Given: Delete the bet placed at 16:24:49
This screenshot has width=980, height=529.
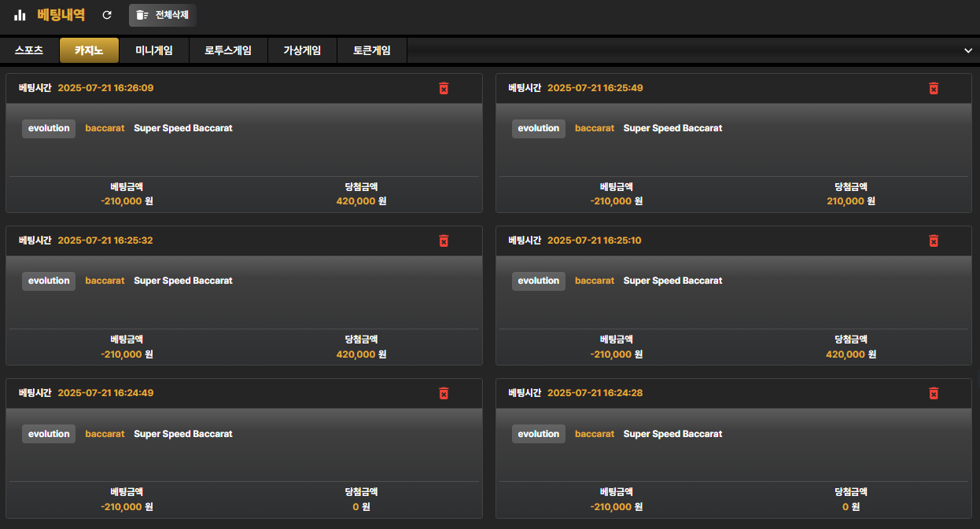Looking at the screenshot, I should coord(444,393).
